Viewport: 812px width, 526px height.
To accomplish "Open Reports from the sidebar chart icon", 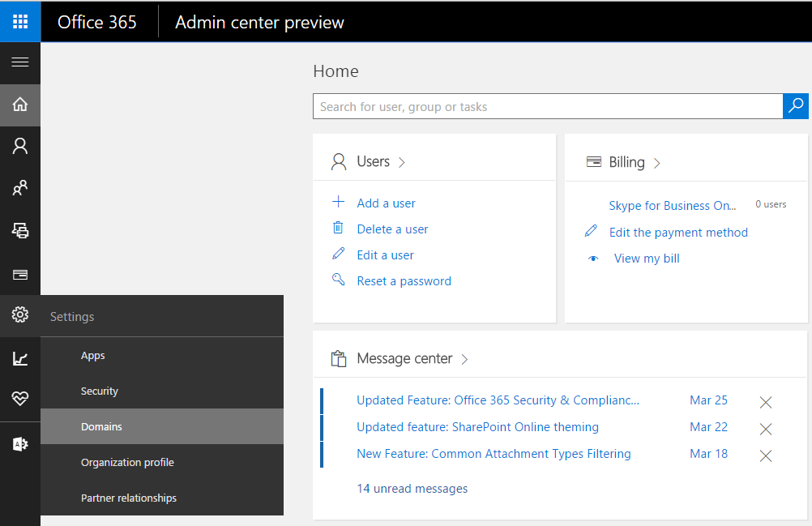I will tap(20, 358).
